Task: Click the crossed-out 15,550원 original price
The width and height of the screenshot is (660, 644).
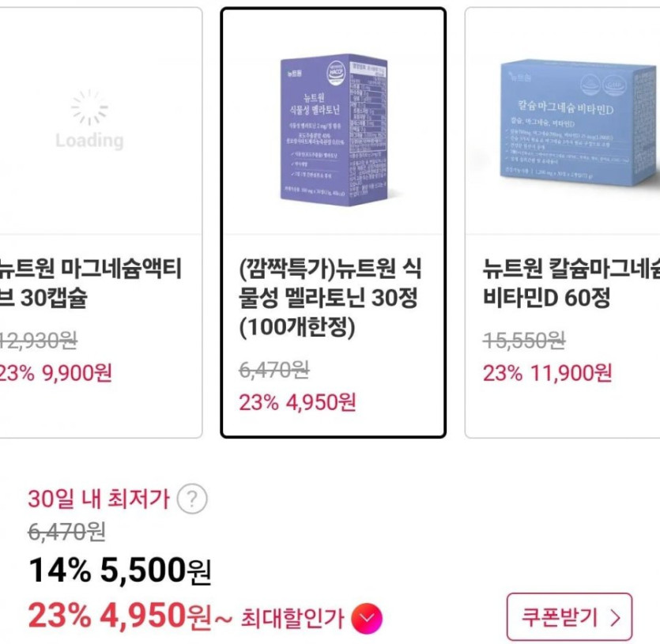Action: click(x=524, y=341)
